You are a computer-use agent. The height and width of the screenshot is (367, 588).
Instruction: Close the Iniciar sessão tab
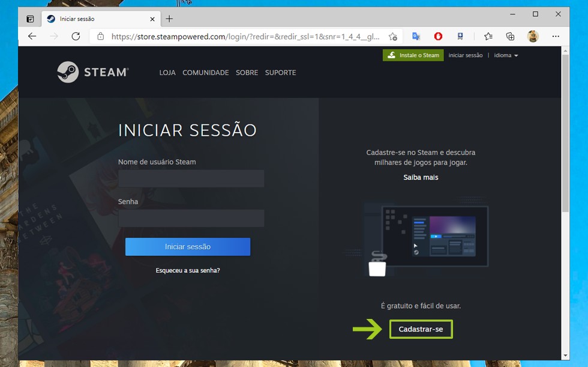pyautogui.click(x=152, y=19)
